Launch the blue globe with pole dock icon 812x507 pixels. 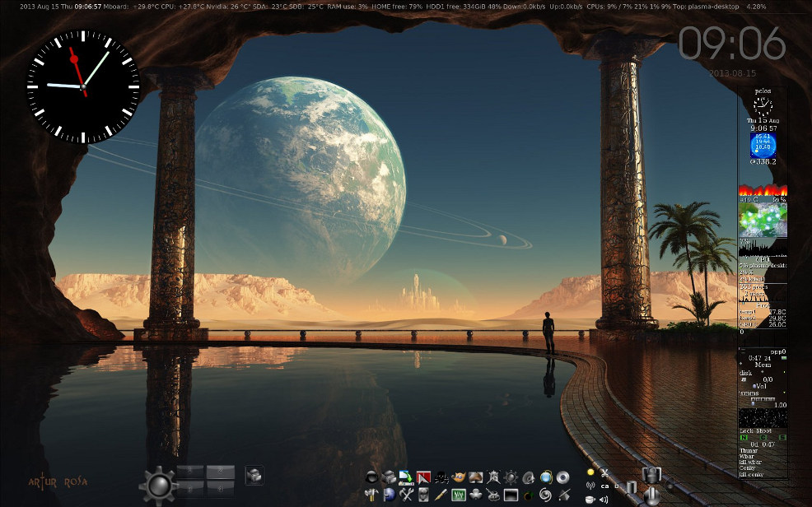[x=389, y=495]
